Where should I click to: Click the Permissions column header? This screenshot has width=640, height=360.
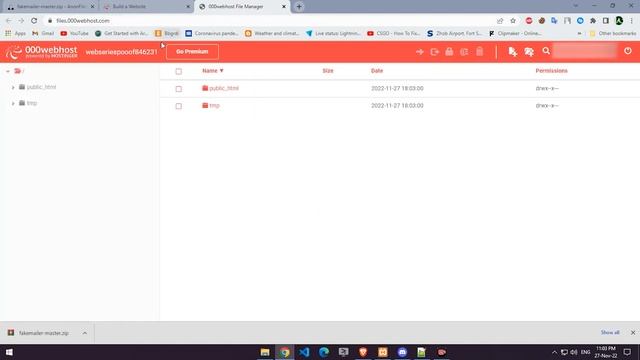551,71
